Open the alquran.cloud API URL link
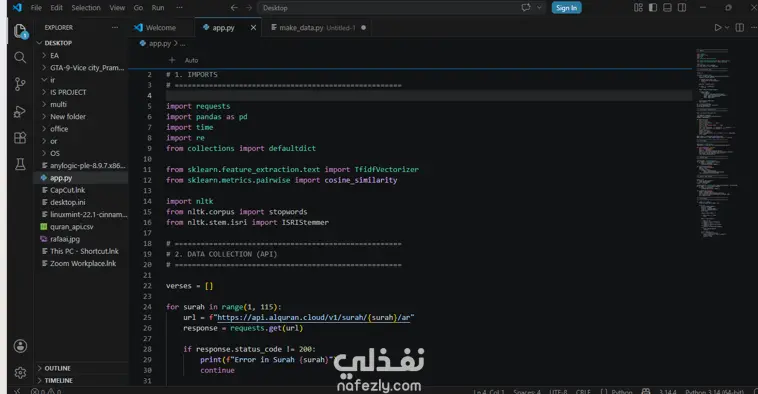Screen dimensions: 758x394 tap(313, 317)
